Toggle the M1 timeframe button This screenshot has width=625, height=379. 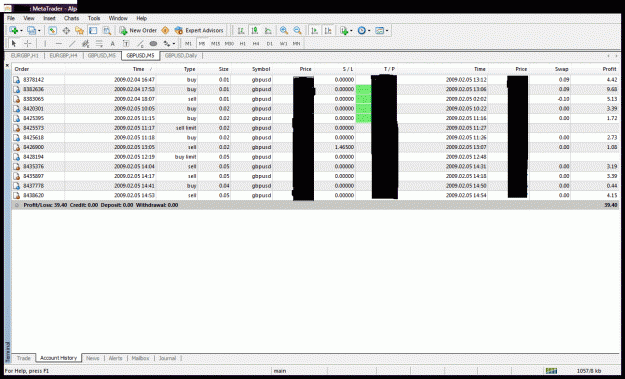tap(189, 43)
